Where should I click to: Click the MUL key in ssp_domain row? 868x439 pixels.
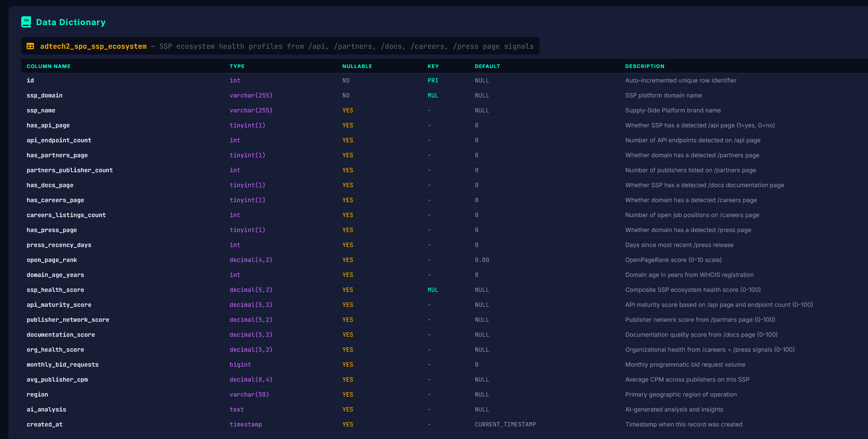(433, 96)
